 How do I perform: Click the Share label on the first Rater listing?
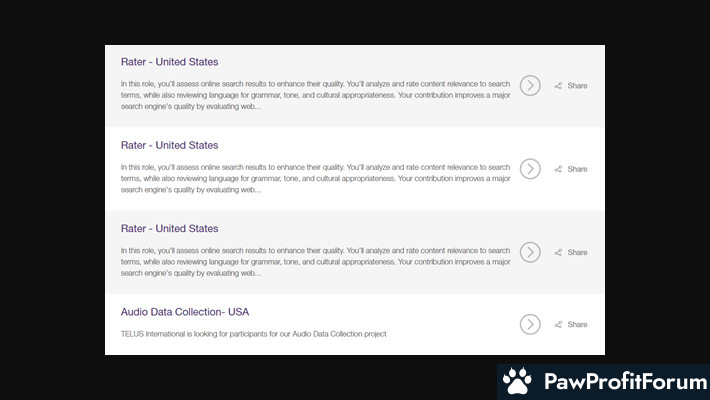point(577,86)
